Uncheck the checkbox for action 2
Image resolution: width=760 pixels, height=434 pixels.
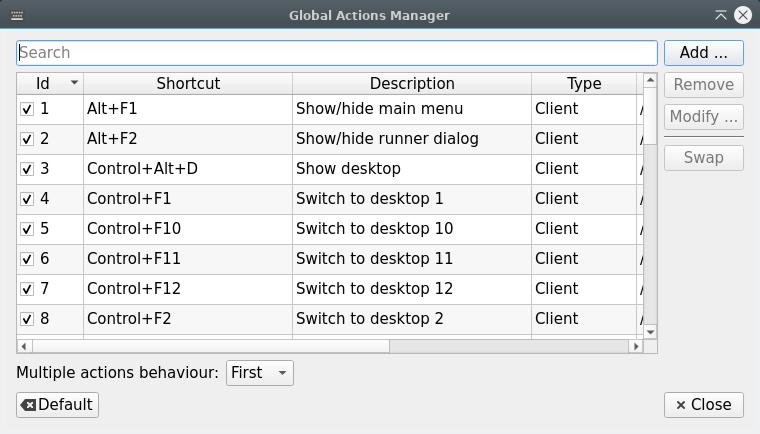click(x=27, y=139)
